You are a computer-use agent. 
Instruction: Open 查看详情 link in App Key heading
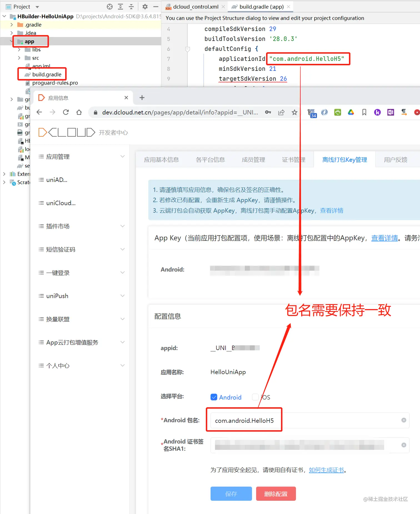pyautogui.click(x=384, y=238)
